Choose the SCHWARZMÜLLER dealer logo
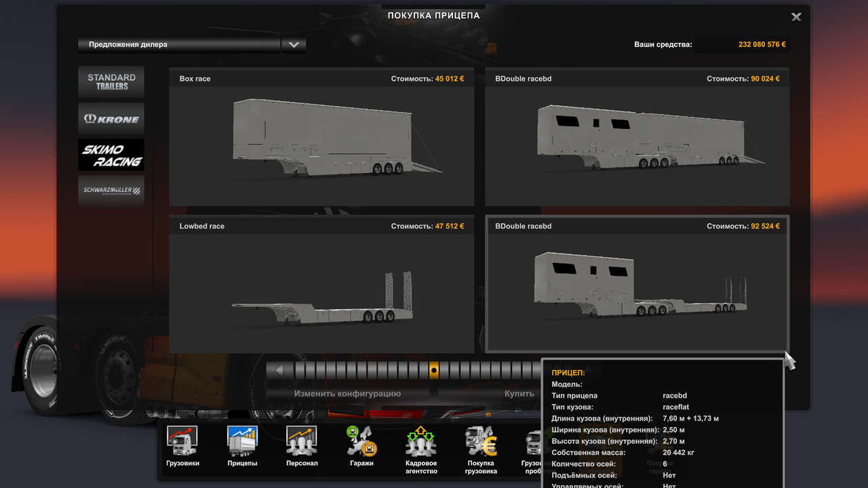The height and width of the screenshot is (488, 868). tap(111, 190)
